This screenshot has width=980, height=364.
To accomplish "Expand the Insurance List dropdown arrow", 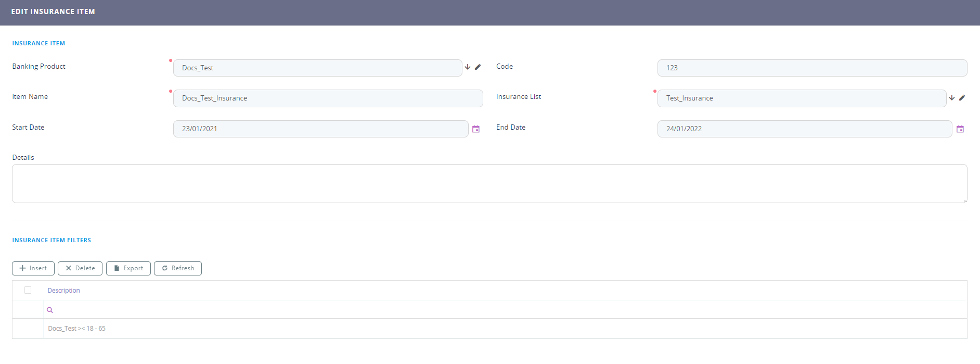I will [952, 98].
